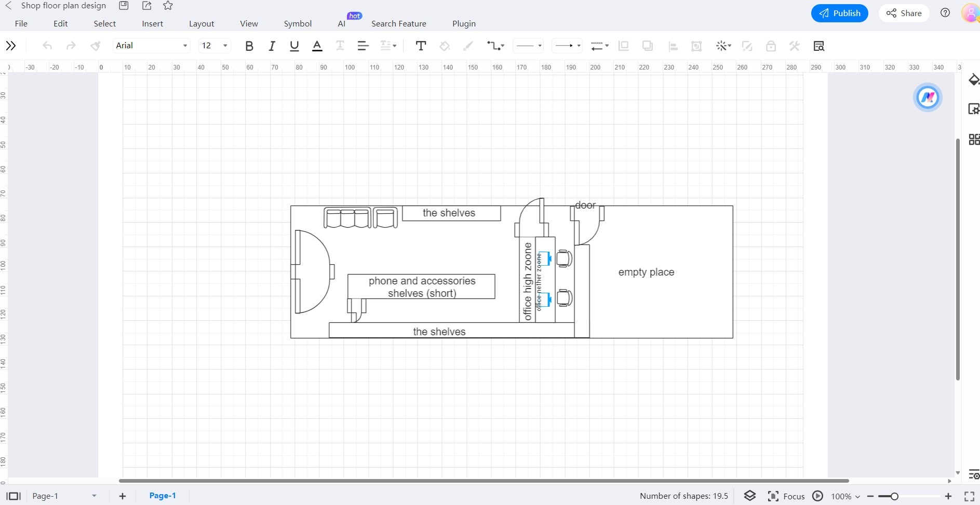Open the symbol grid panel in right sidebar
The width and height of the screenshot is (980, 505).
[974, 139]
